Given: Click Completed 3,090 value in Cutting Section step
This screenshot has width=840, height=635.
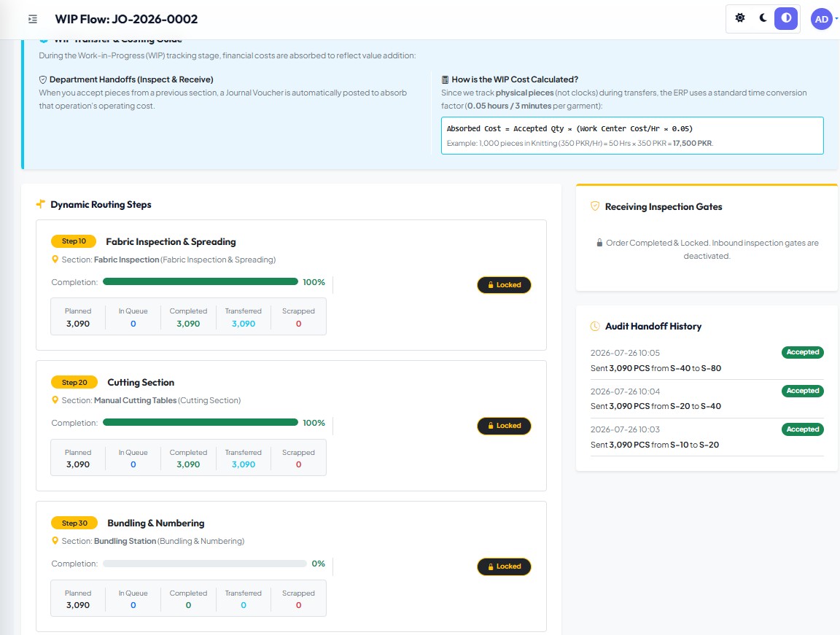Looking at the screenshot, I should 188,464.
